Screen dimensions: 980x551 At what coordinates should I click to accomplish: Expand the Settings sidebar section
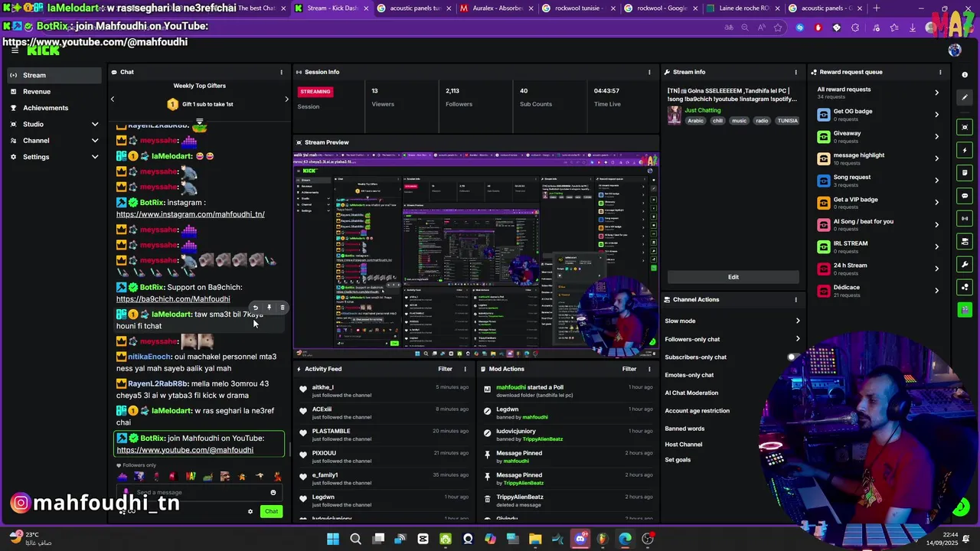[95, 157]
